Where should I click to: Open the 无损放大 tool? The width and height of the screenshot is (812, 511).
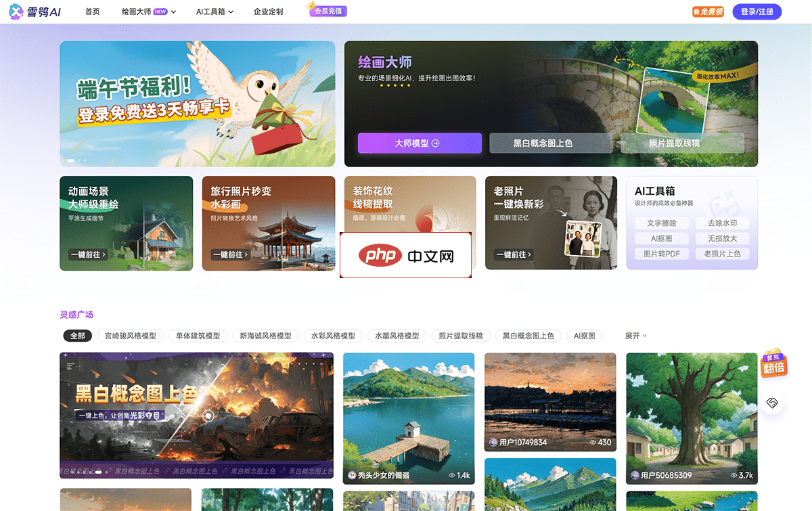point(722,239)
